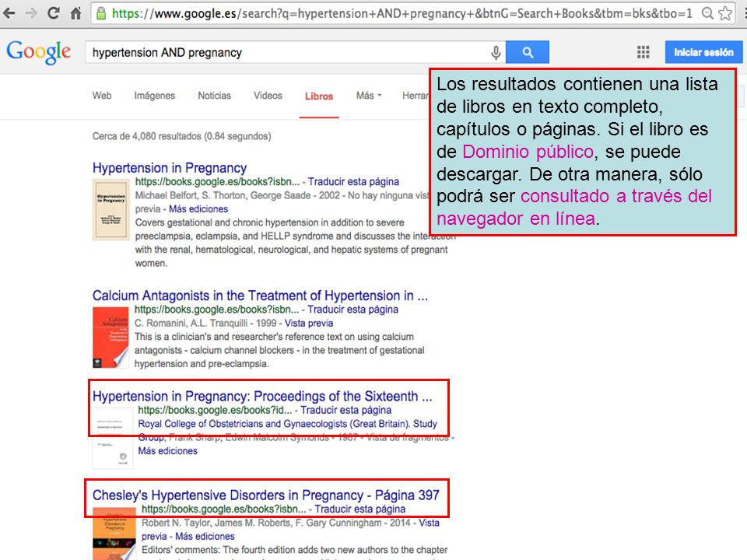The height and width of the screenshot is (560, 747).
Task: Open Hypertension in Pregnancy result title
Action: click(170, 168)
